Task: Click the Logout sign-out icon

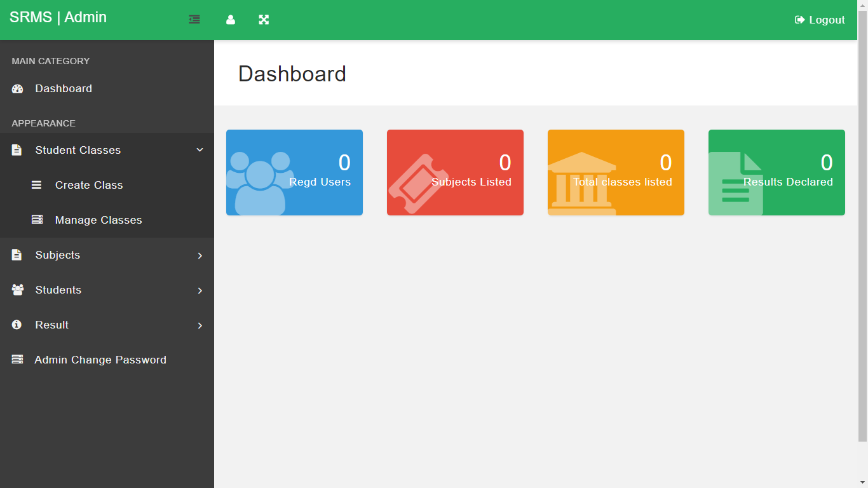Action: point(800,20)
